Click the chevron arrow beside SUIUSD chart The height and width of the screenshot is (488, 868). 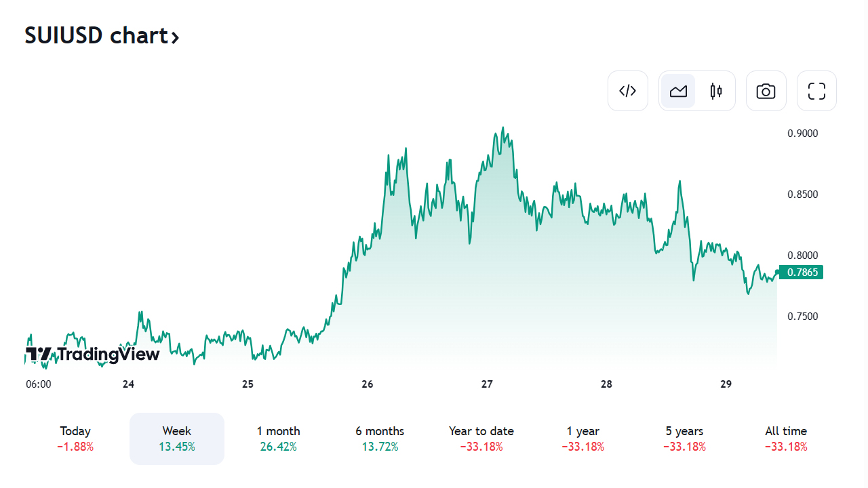point(175,37)
